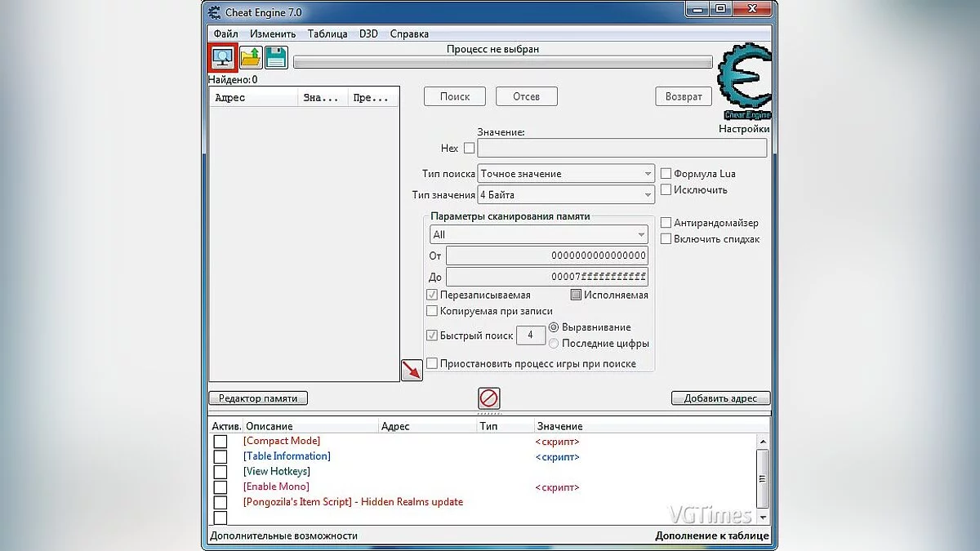The width and height of the screenshot is (980, 551).
Task: Click scroll down arrow of cheat table
Action: coord(763,518)
